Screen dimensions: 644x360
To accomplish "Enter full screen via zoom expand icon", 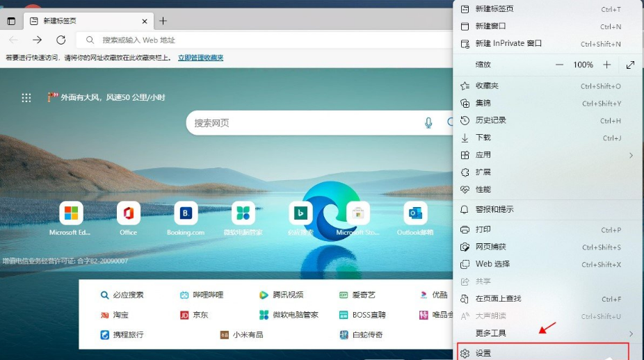I will [x=631, y=65].
